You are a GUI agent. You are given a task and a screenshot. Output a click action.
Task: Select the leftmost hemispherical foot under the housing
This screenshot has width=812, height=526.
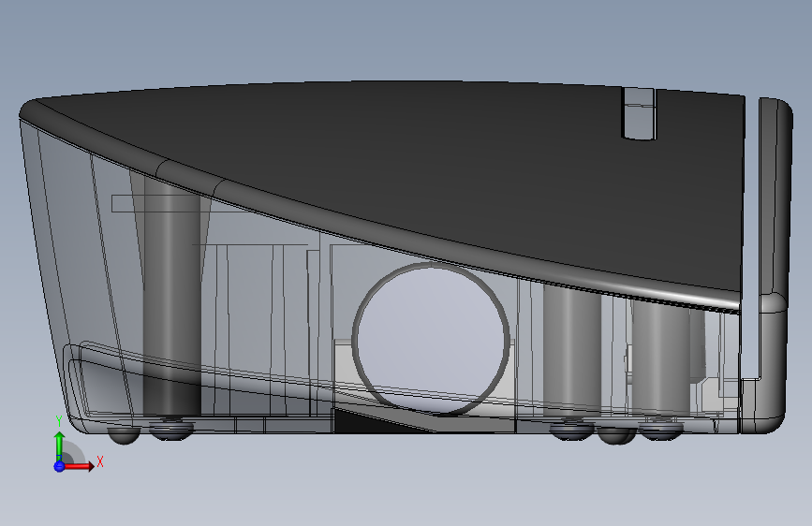point(124,435)
